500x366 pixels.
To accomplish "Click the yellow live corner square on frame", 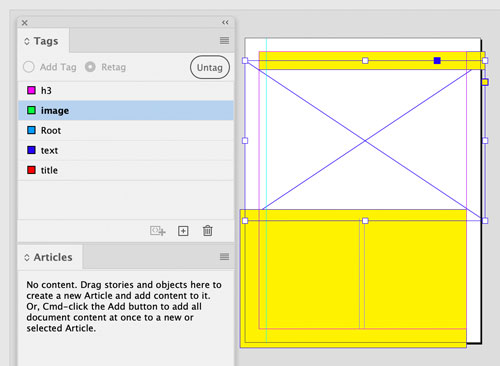I will 485,82.
